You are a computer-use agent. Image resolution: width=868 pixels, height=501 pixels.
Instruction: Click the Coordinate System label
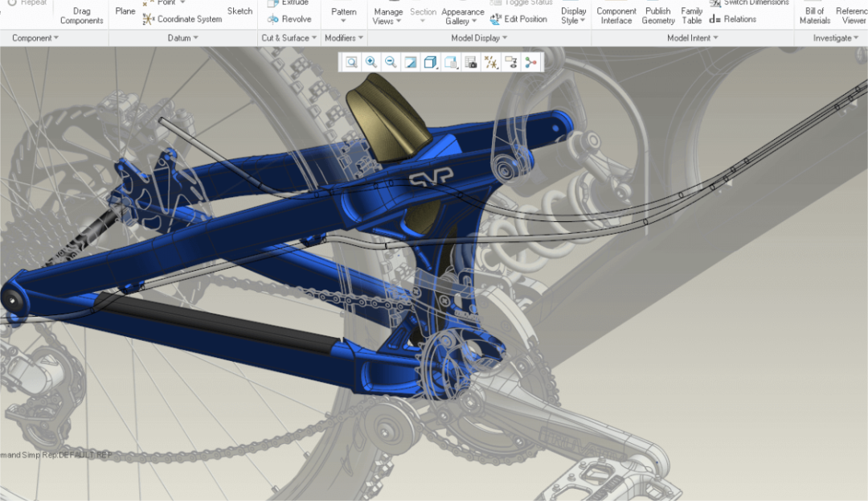pos(190,19)
